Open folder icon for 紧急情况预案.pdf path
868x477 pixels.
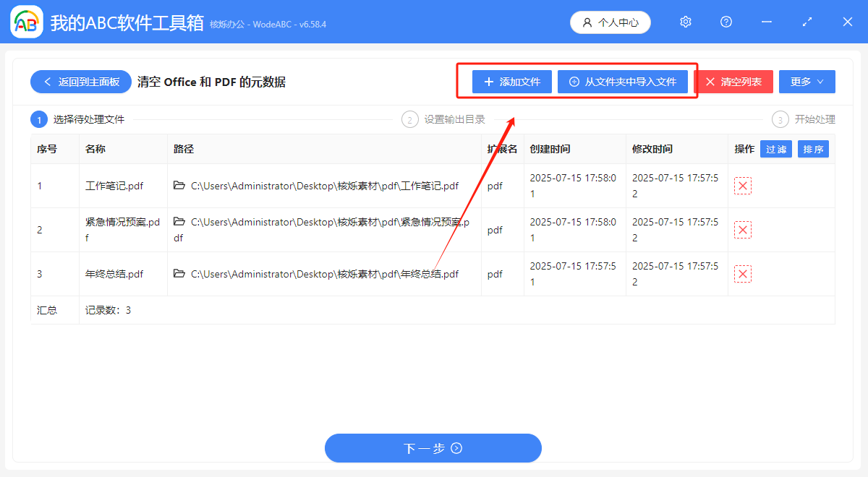click(x=179, y=222)
